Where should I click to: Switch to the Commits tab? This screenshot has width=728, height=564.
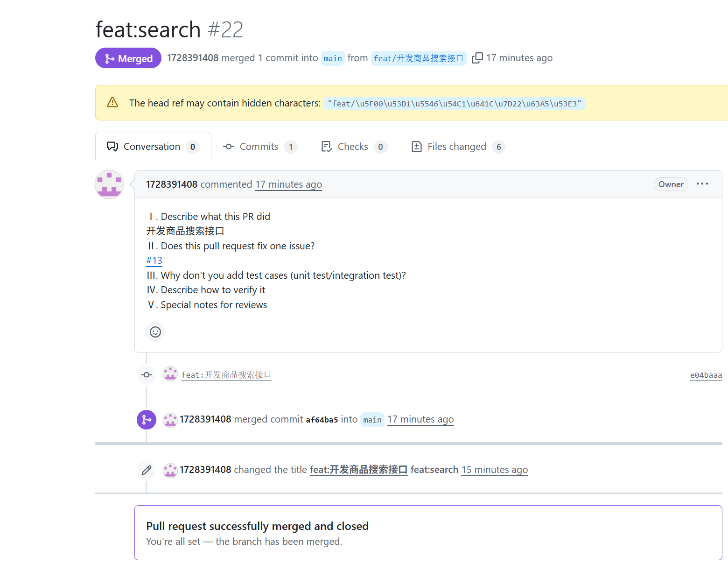click(260, 147)
